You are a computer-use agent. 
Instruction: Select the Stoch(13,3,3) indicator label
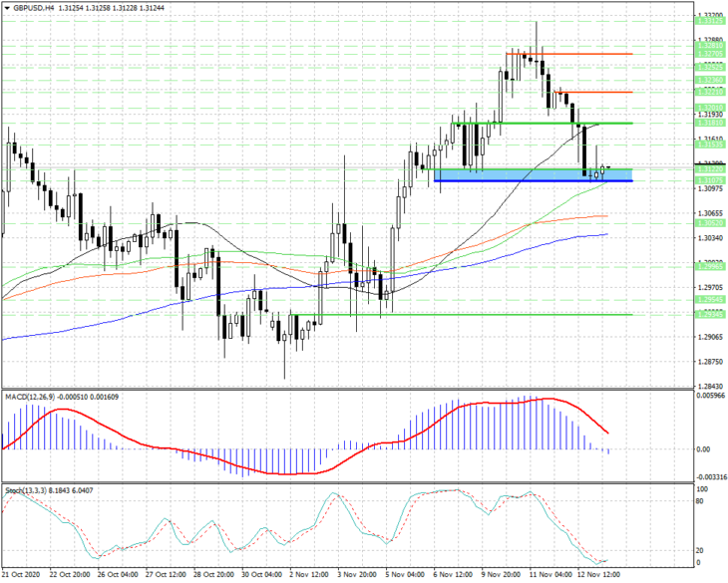tap(26, 490)
